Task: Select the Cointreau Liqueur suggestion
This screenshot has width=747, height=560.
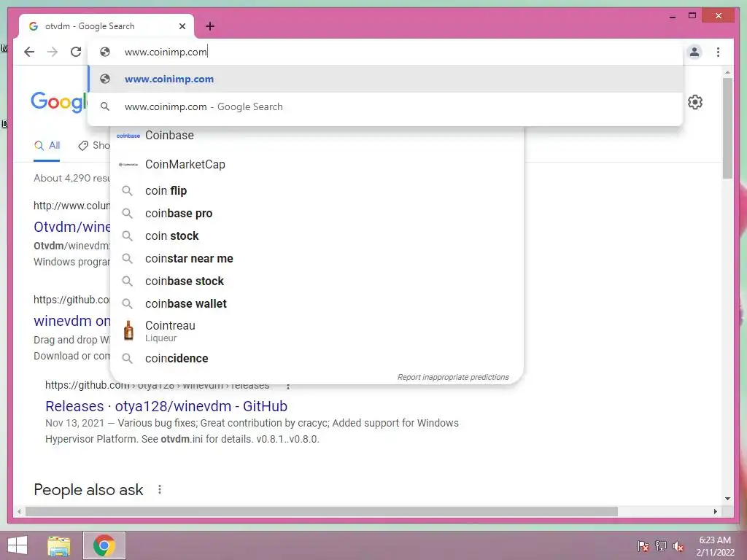Action: [x=317, y=331]
